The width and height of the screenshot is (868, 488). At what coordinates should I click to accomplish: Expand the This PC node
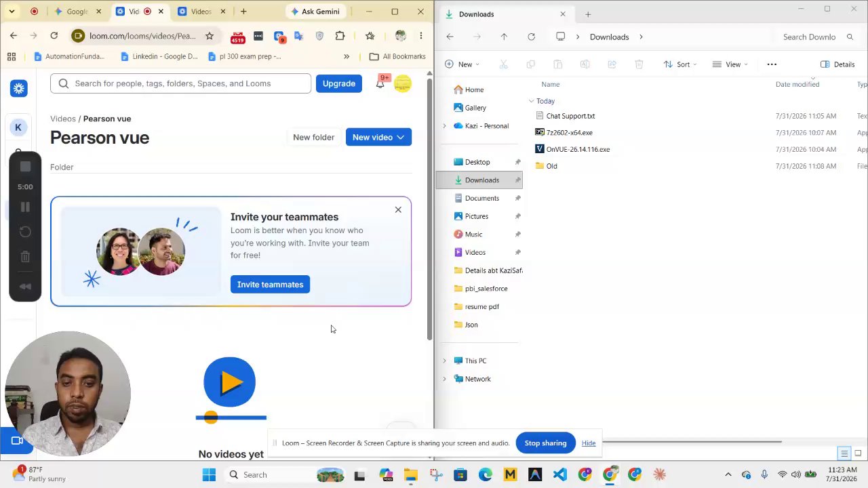[x=445, y=361]
